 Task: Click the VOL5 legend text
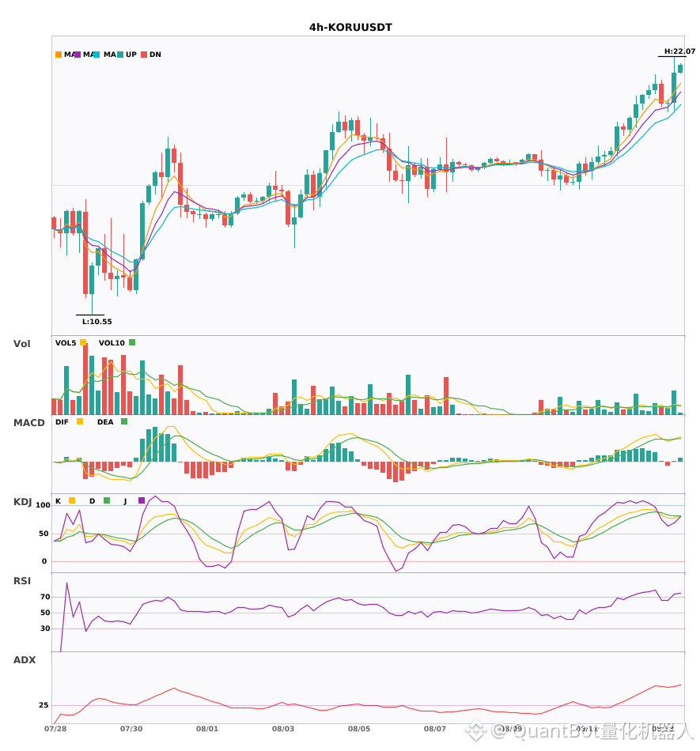click(x=66, y=343)
